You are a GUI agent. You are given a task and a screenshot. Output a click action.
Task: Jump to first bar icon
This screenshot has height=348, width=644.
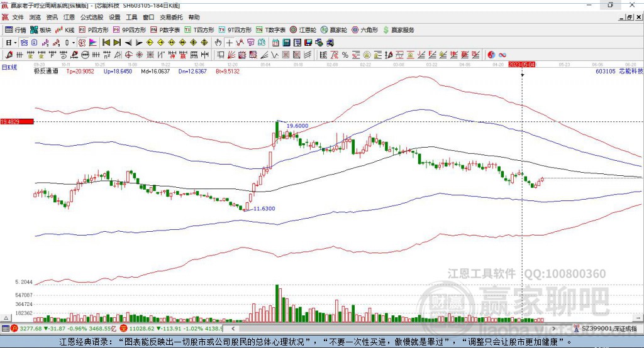tap(106, 43)
